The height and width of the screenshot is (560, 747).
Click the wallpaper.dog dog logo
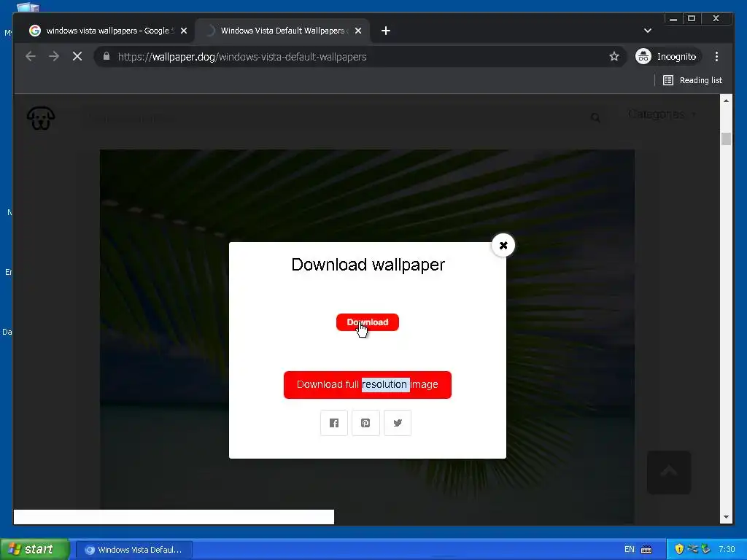point(41,117)
